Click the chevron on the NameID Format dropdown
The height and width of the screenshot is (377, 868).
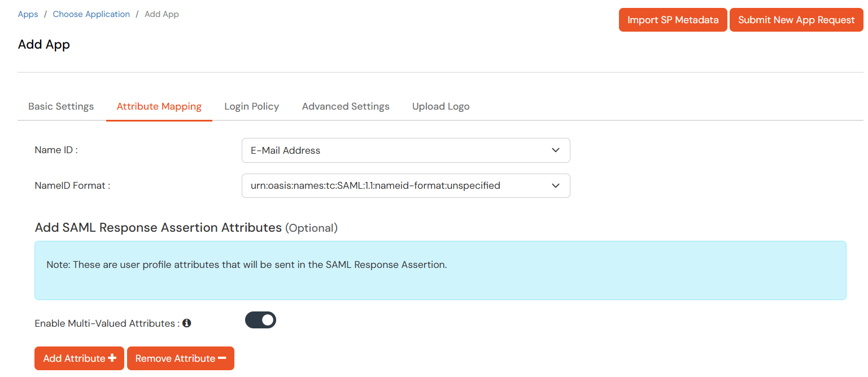[x=557, y=185]
